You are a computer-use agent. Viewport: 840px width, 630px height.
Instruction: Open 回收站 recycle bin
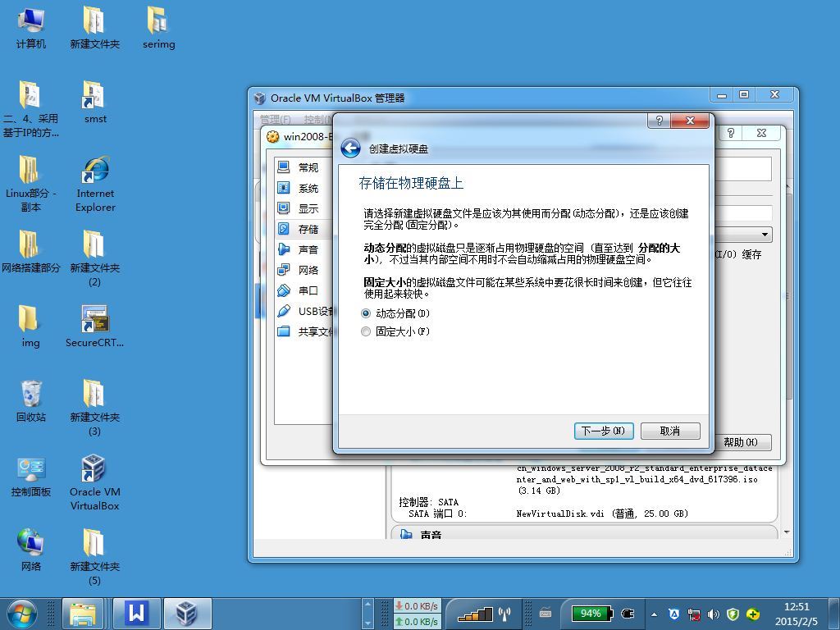[30, 401]
